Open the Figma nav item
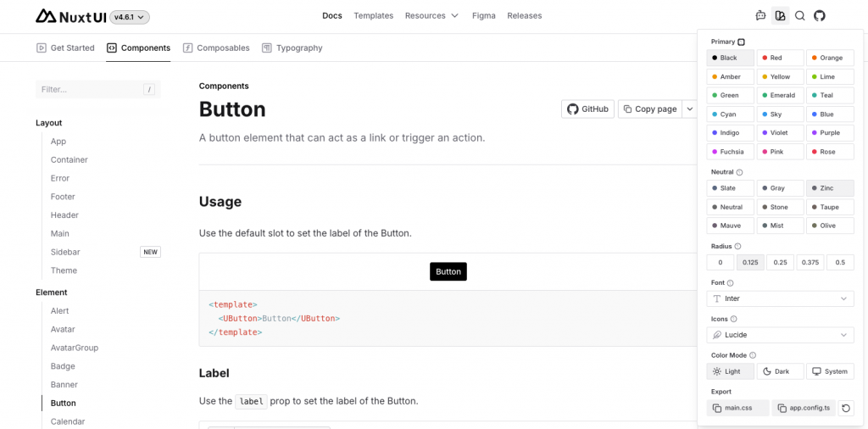 484,15
